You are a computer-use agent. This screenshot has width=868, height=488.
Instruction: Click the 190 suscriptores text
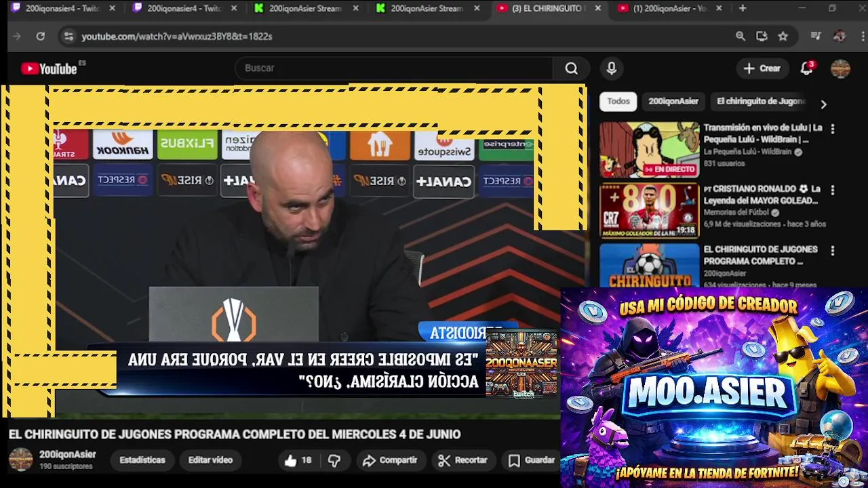[x=66, y=467]
